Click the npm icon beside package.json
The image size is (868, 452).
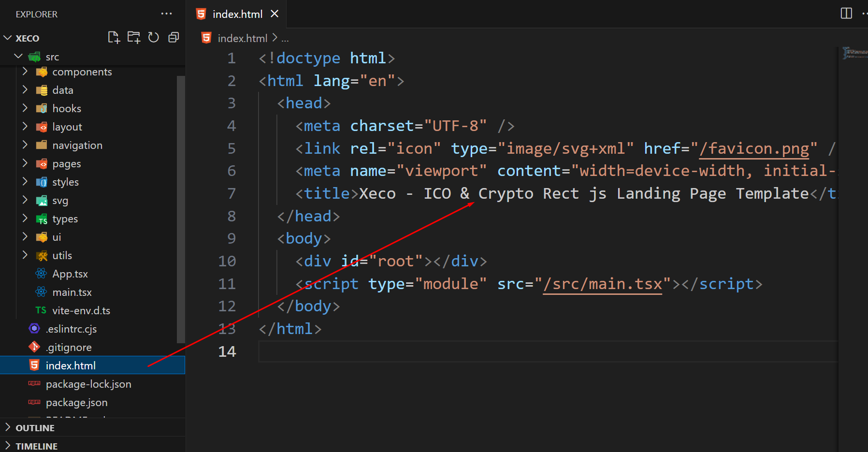pyautogui.click(x=34, y=402)
